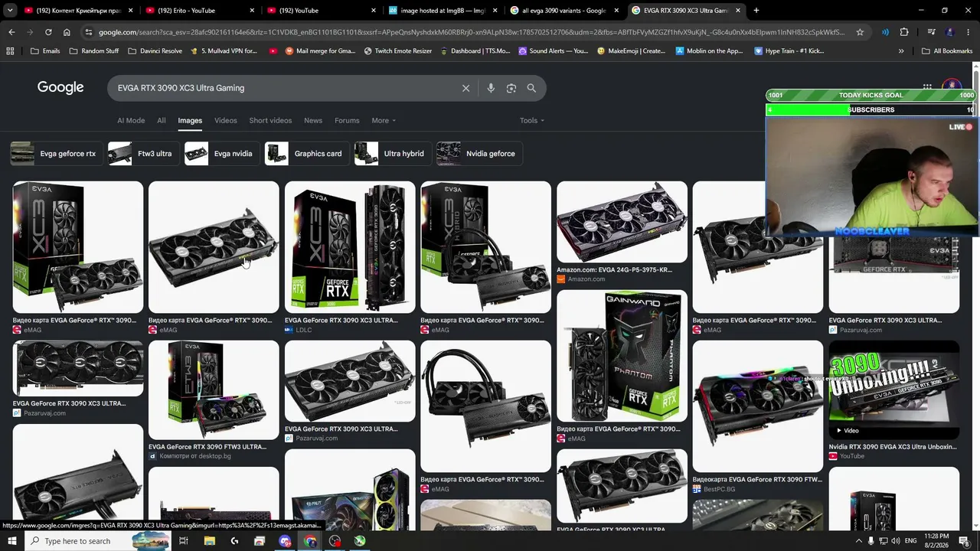Open OBS Studio from the taskbar

pyautogui.click(x=335, y=541)
